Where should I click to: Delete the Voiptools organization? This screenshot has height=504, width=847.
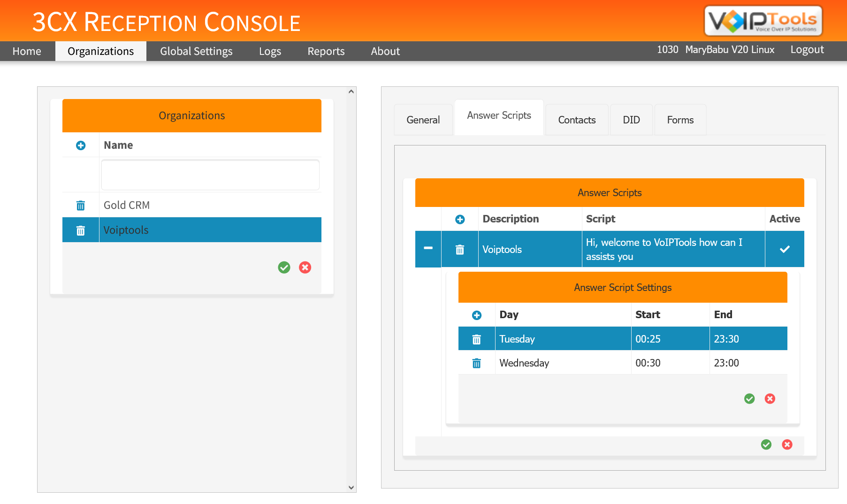coord(80,230)
